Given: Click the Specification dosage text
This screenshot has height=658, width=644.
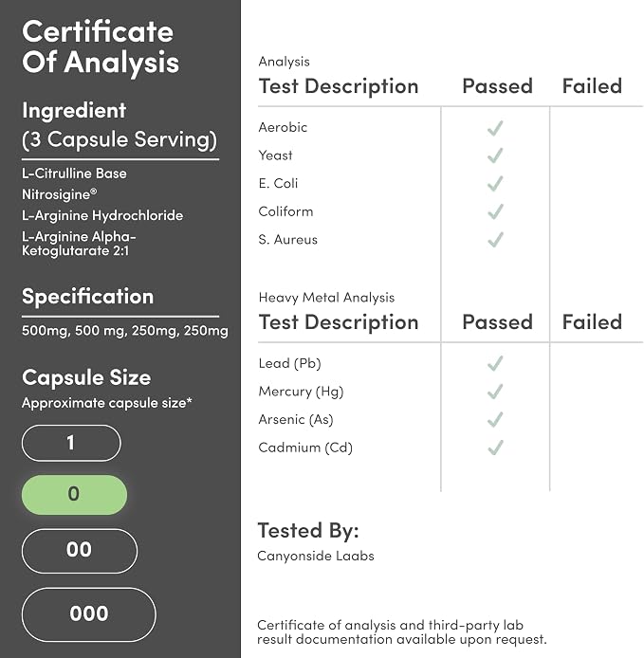Looking at the screenshot, I should point(125,331).
